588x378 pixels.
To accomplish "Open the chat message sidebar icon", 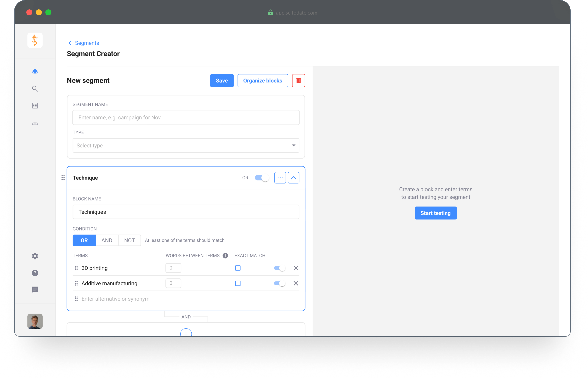I will (x=35, y=290).
